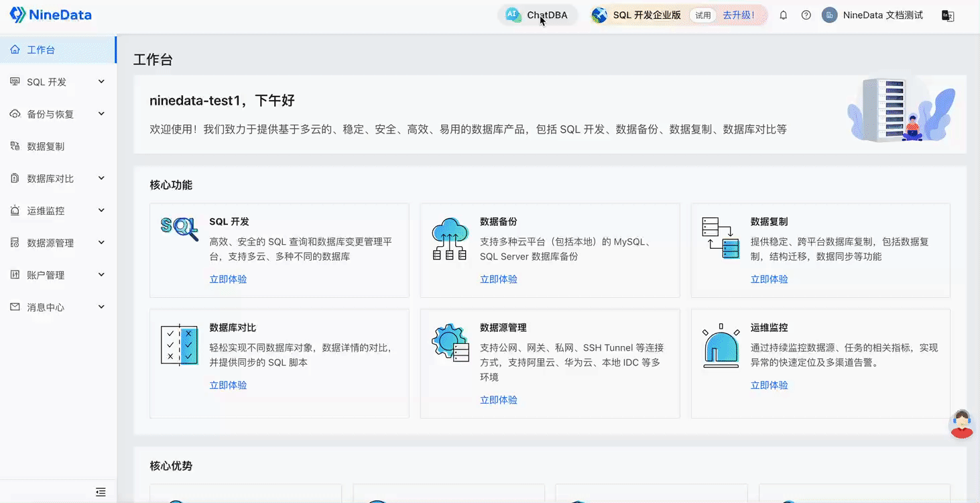Open the NineData 文档测试 account menu
Screen dimensions: 980x503
tap(883, 15)
